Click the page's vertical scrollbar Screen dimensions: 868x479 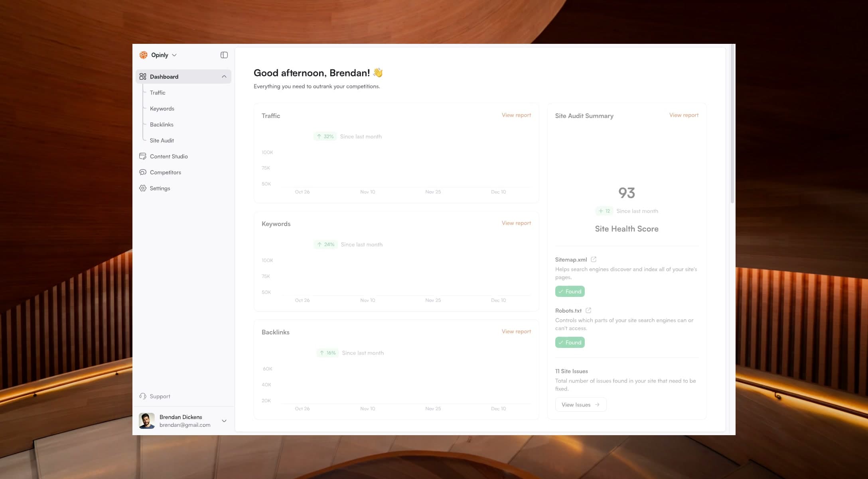tap(732, 124)
